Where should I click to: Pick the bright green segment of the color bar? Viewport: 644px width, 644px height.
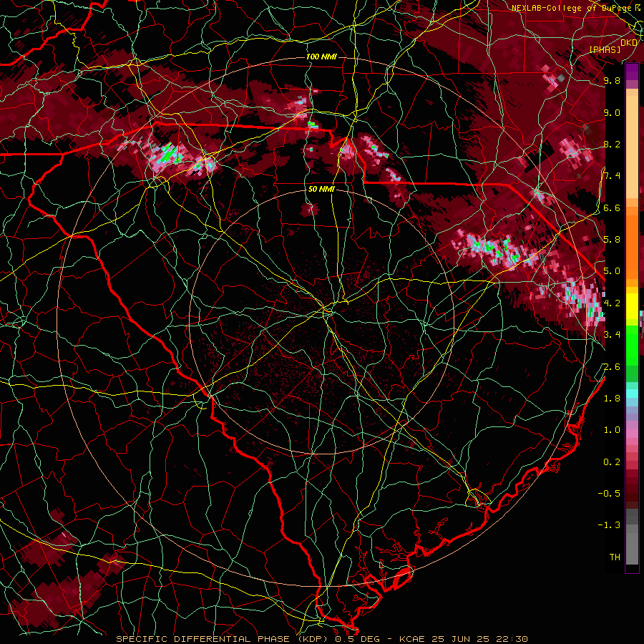[x=632, y=346]
